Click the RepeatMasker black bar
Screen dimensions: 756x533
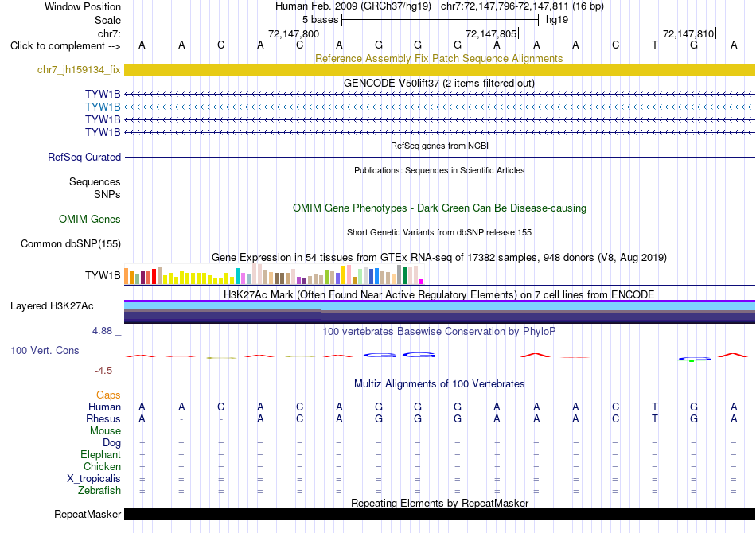point(439,514)
